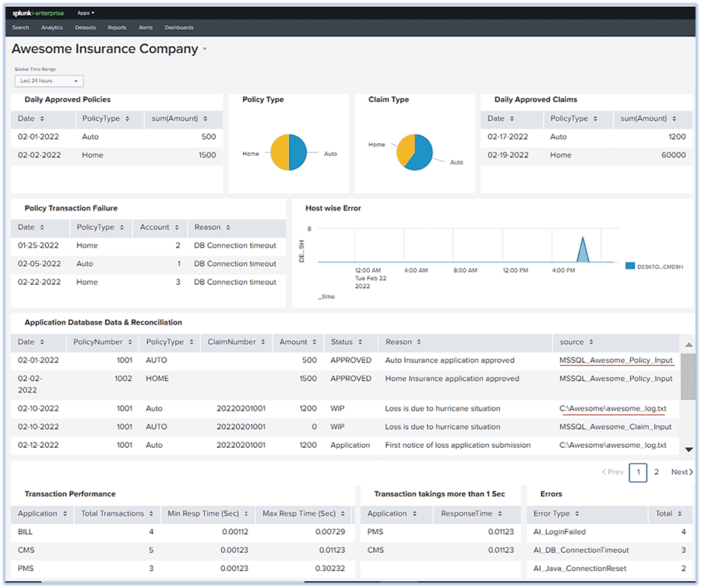
Task: Select the Reports menu item
Action: (117, 27)
